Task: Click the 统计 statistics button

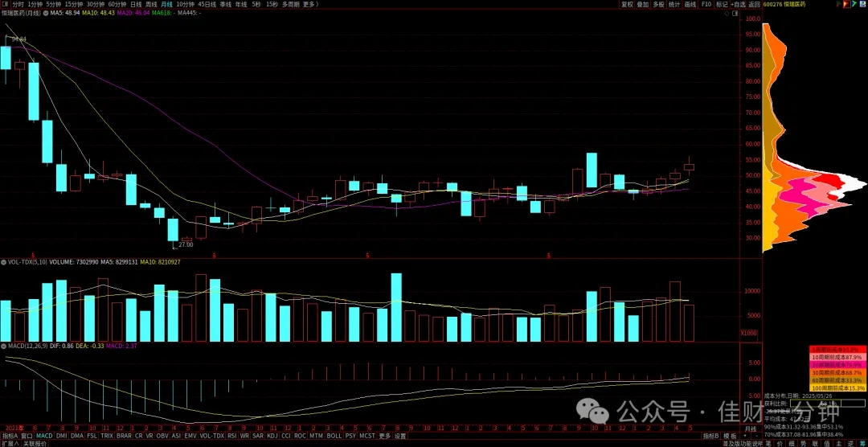Action: (674, 4)
